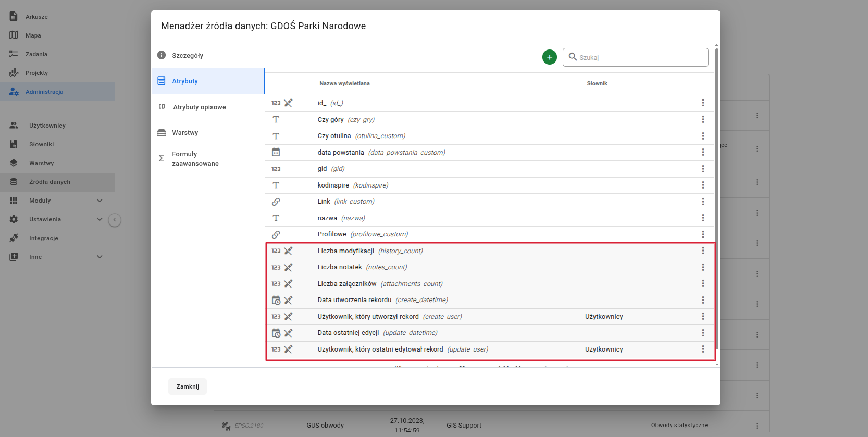Viewport: 868px width, 437px height.
Task: Click the dialog's vertical scrollbar
Action: pos(717,198)
